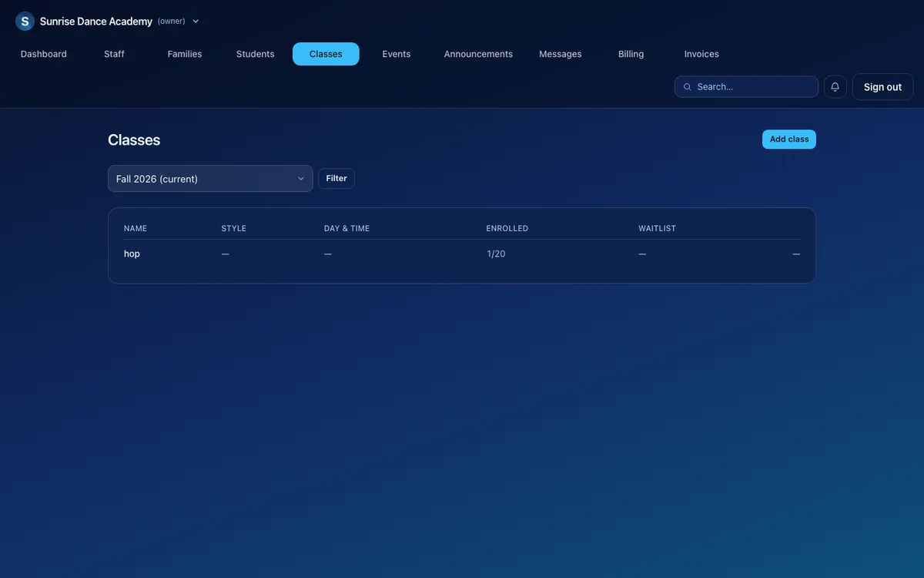This screenshot has width=924, height=578.
Task: Focus the Search input field
Action: coord(746,86)
